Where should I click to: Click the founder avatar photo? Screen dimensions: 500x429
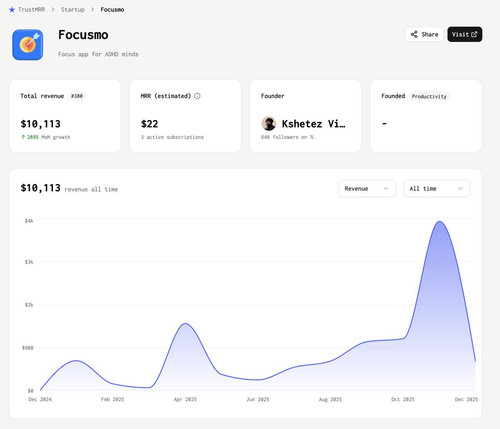tap(269, 124)
